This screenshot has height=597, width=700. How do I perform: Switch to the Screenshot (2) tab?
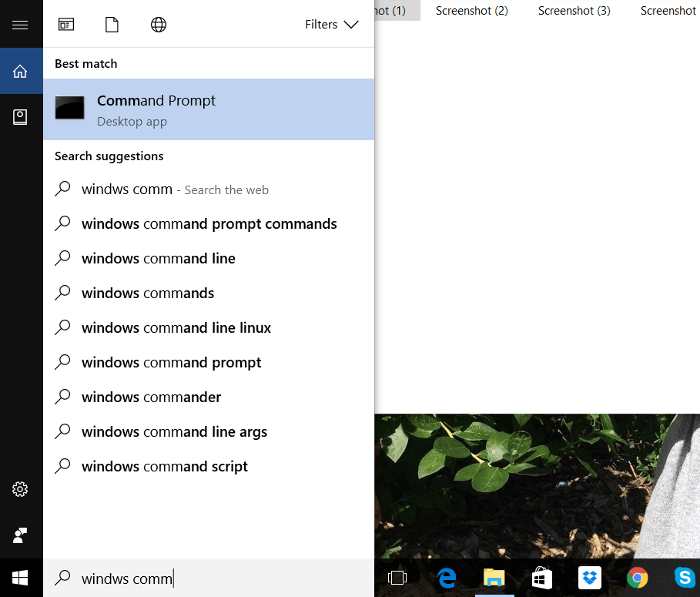(472, 11)
